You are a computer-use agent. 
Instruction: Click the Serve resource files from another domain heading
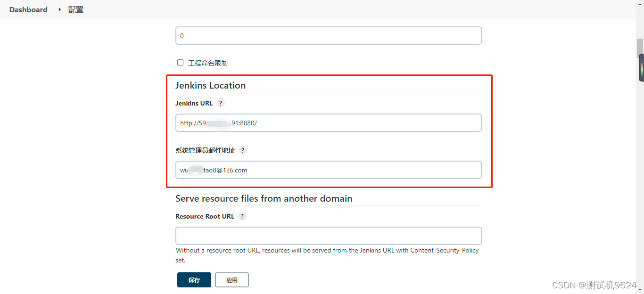point(264,198)
